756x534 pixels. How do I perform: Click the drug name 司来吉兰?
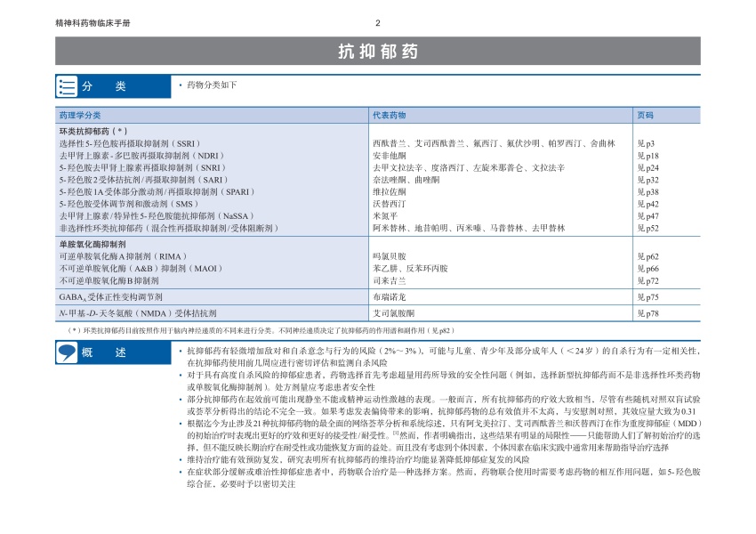click(x=389, y=280)
